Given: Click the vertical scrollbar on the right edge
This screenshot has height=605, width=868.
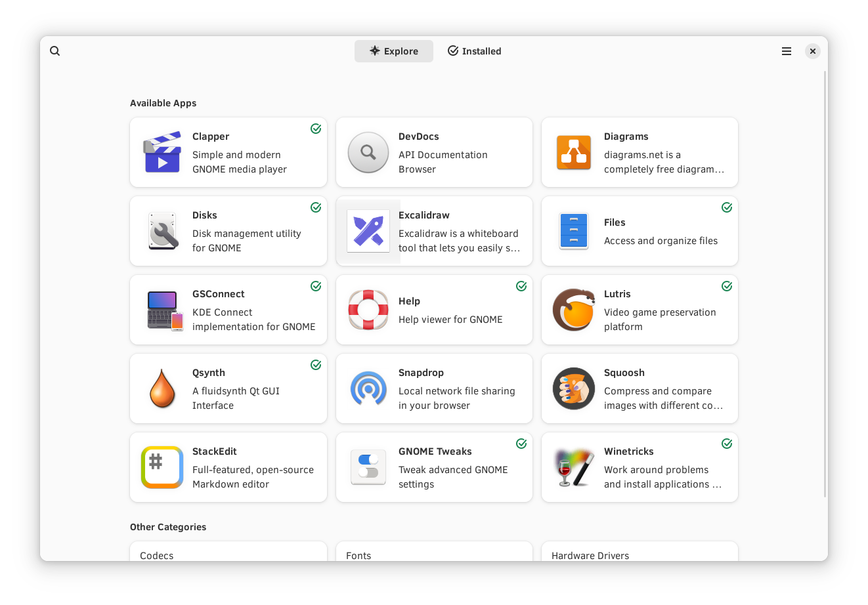Looking at the screenshot, I should (x=825, y=283).
